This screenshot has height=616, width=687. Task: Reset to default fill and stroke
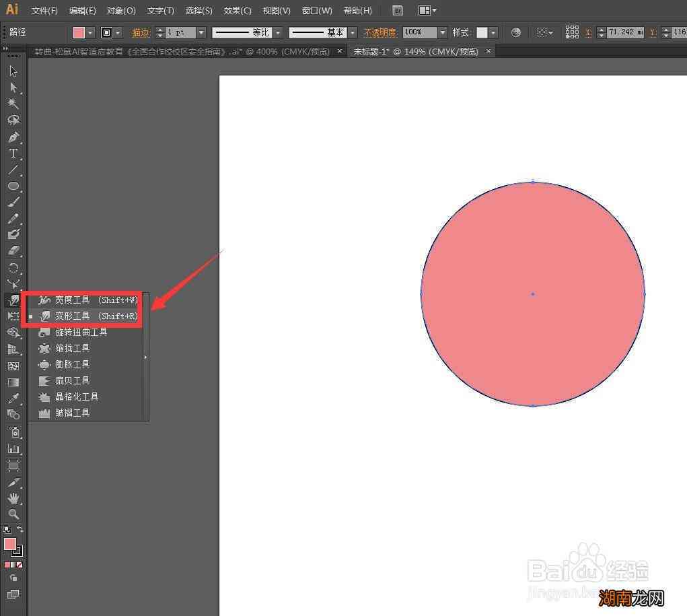(x=7, y=529)
